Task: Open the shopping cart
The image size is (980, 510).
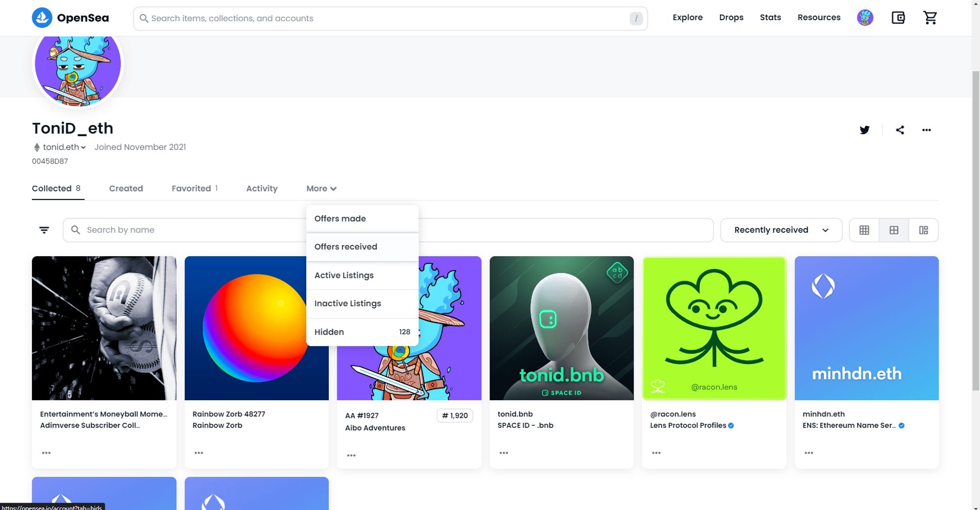Action: click(x=930, y=18)
